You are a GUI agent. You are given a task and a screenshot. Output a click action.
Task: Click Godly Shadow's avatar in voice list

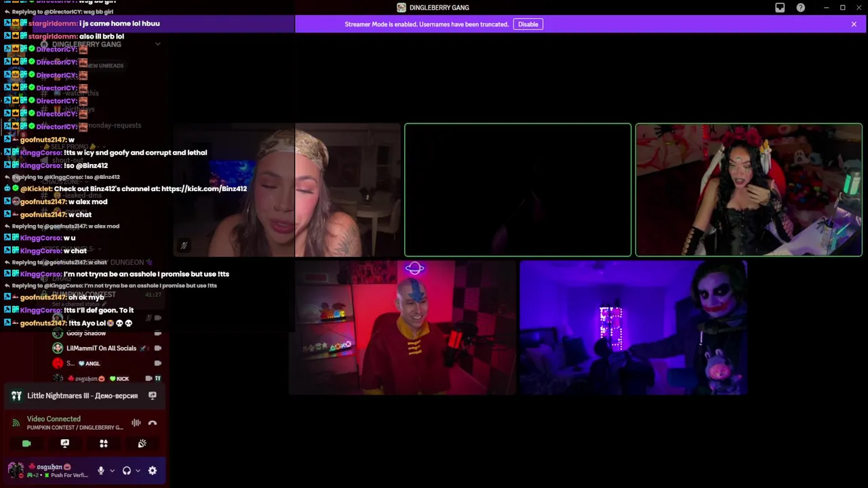[58, 333]
